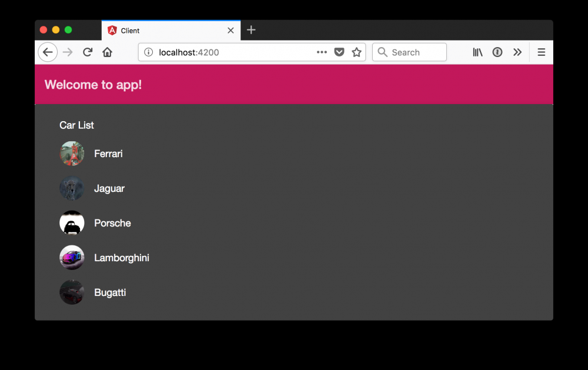Image resolution: width=588 pixels, height=370 pixels.
Task: Click the forward navigation arrow
Action: [x=67, y=52]
